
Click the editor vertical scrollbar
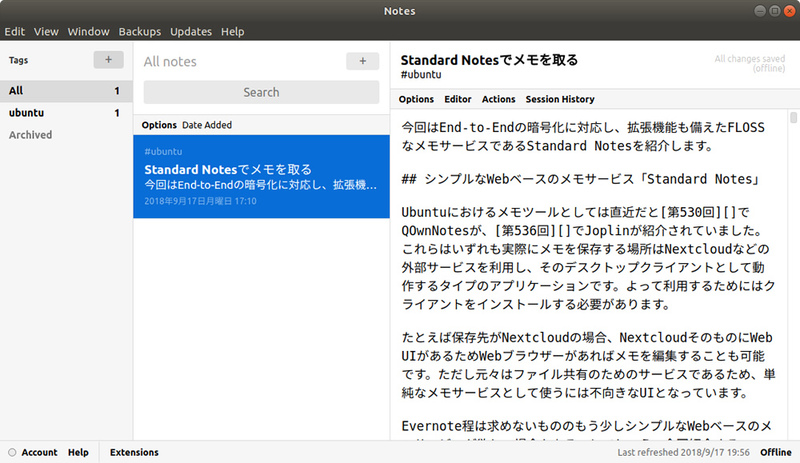793,117
